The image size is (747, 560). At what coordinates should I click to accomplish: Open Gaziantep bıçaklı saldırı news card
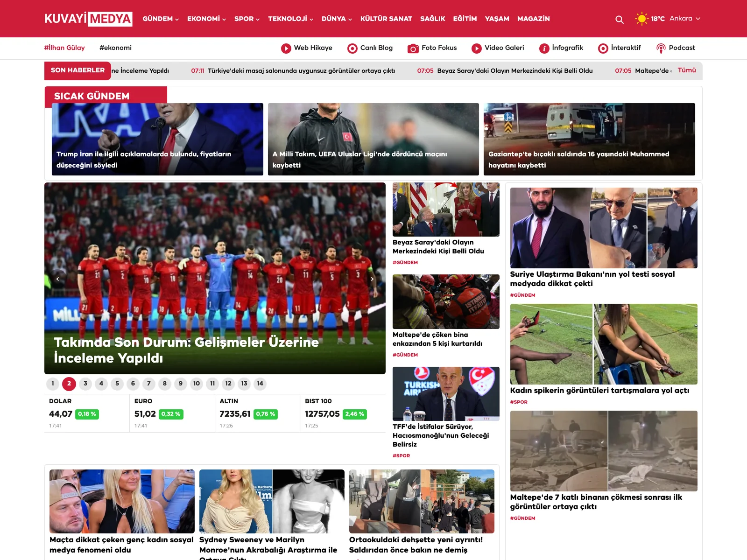point(589,139)
